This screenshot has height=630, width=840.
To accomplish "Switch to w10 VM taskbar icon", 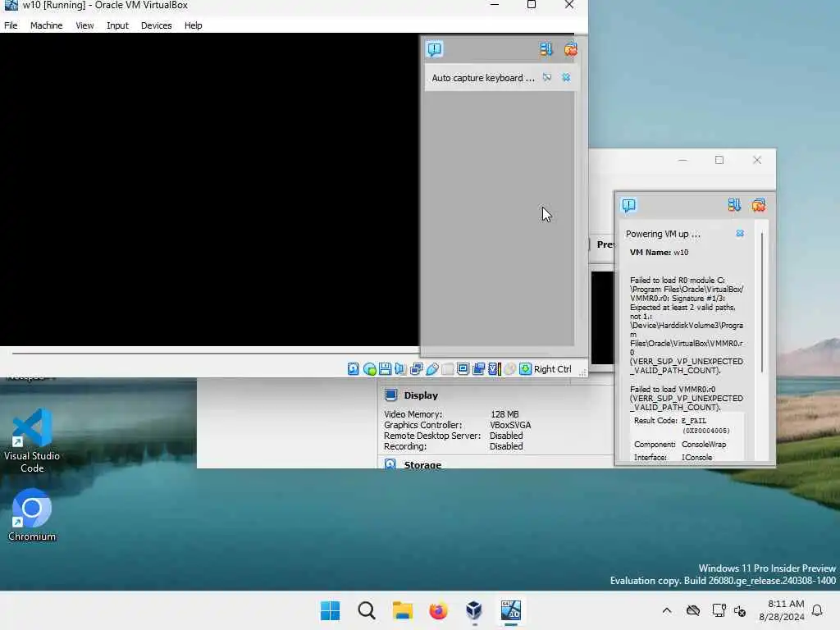I will pyautogui.click(x=510, y=610).
